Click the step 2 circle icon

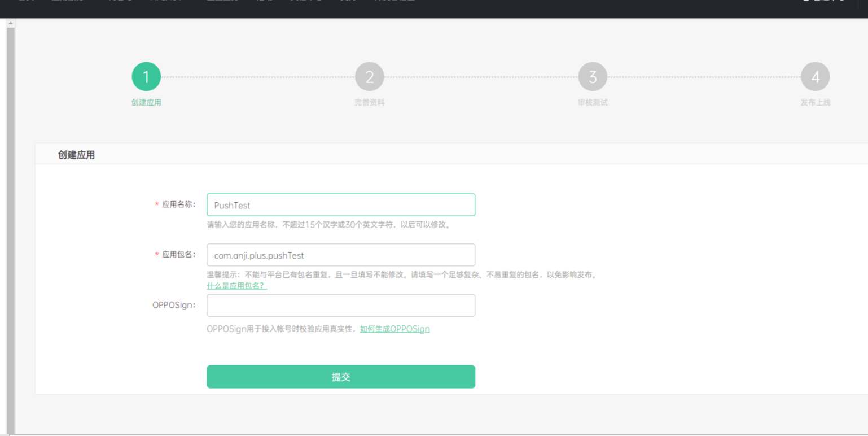(369, 77)
